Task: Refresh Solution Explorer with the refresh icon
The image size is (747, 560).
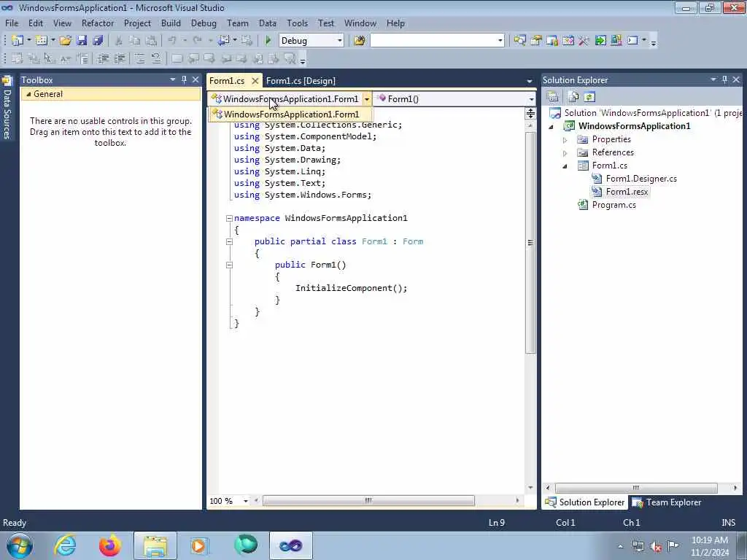Action: point(589,97)
